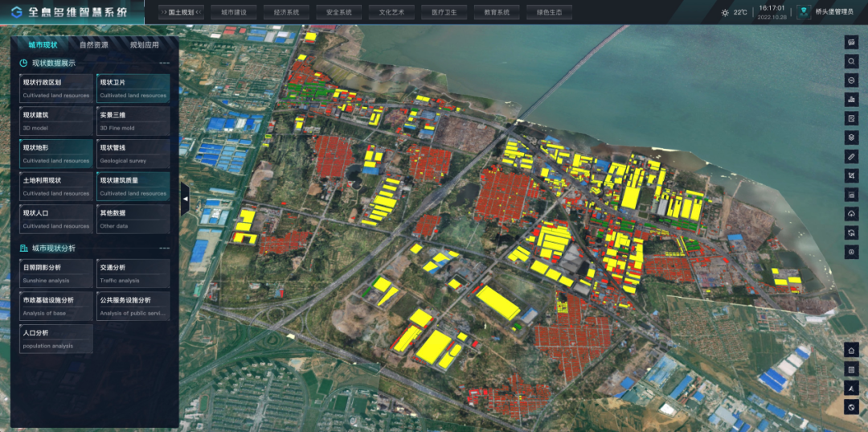The width and height of the screenshot is (868, 432).
Task: Open the layers stack tool
Action: click(x=851, y=138)
